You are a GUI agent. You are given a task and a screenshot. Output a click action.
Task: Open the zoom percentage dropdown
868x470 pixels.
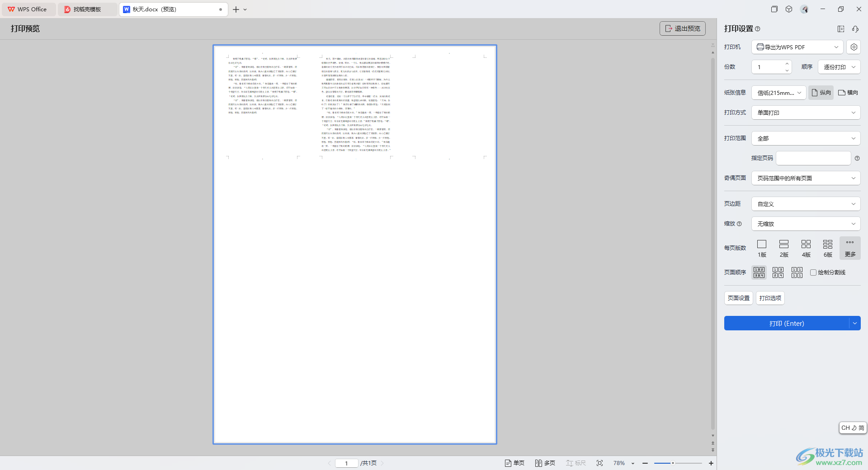tap(633, 463)
